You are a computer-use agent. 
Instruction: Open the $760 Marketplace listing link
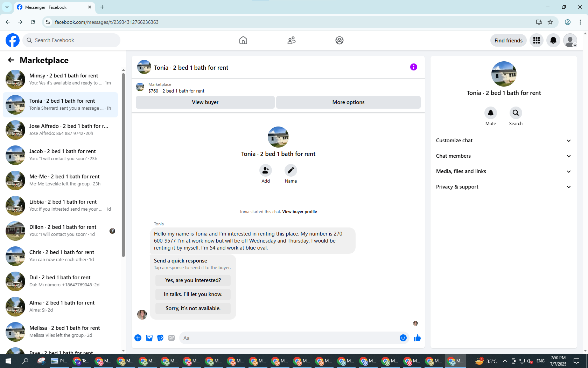176,91
